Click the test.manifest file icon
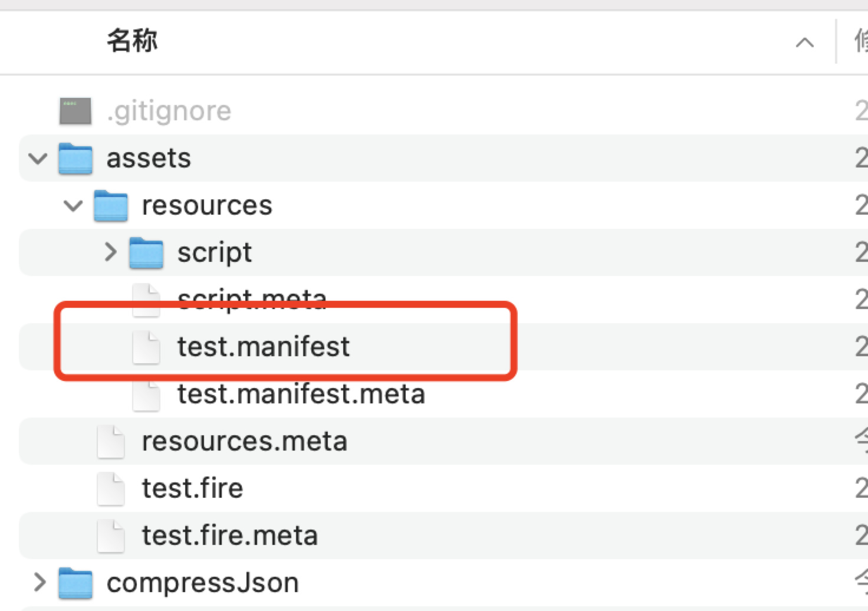Viewport: 868px width, 611px height. click(x=146, y=347)
